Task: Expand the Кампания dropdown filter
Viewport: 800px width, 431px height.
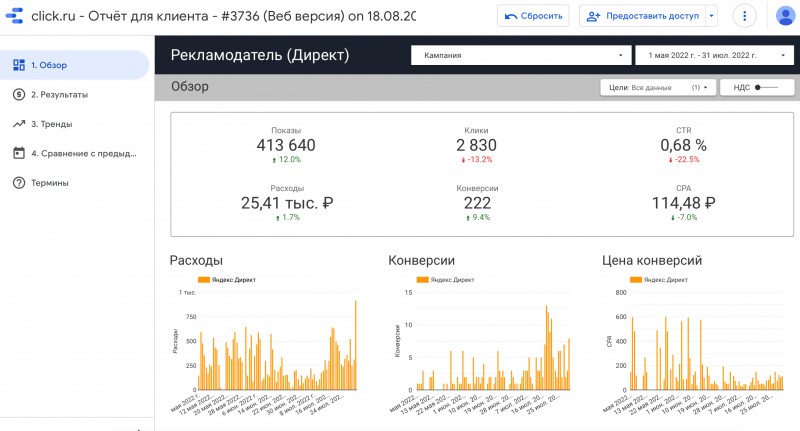Action: 518,55
